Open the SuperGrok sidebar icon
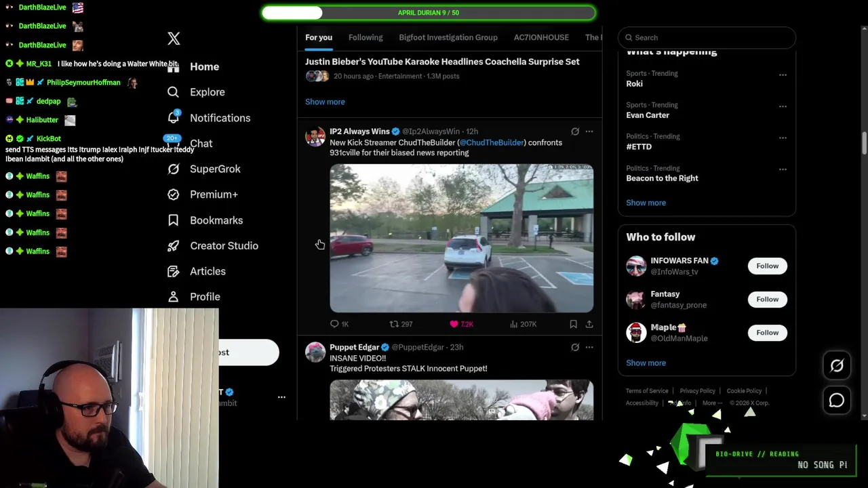The width and height of the screenshot is (868, 488). click(x=174, y=169)
